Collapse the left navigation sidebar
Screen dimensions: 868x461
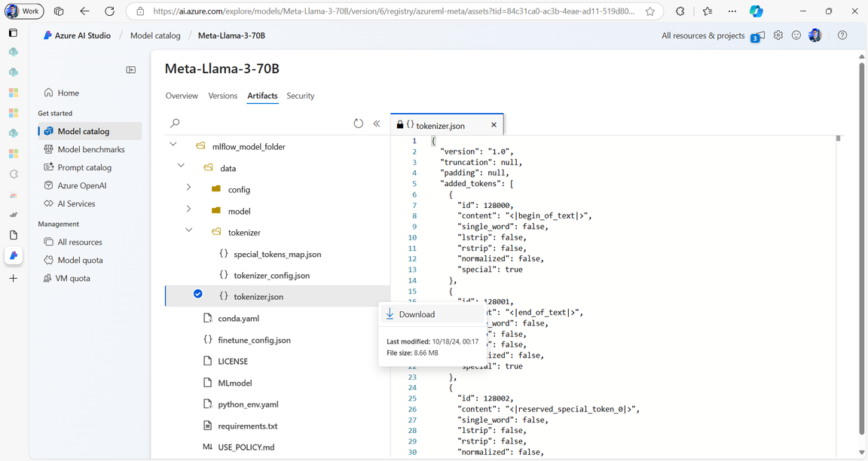point(130,70)
